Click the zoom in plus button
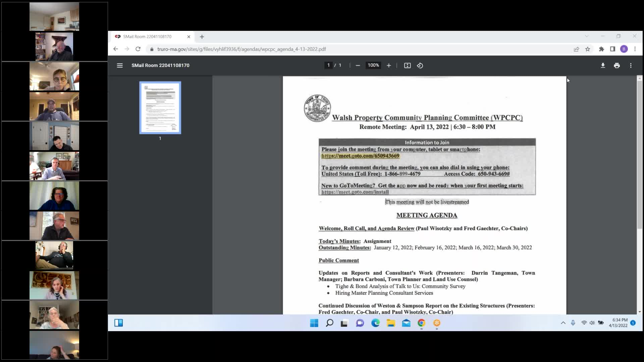Image resolution: width=644 pixels, height=362 pixels. click(389, 65)
